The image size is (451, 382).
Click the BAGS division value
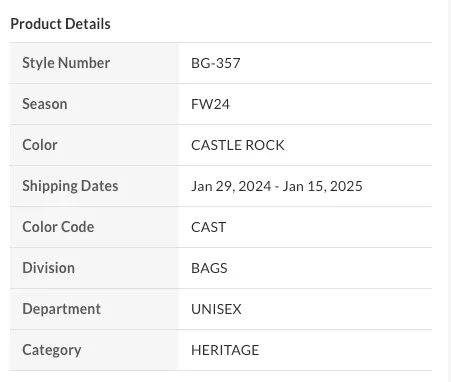coord(209,268)
